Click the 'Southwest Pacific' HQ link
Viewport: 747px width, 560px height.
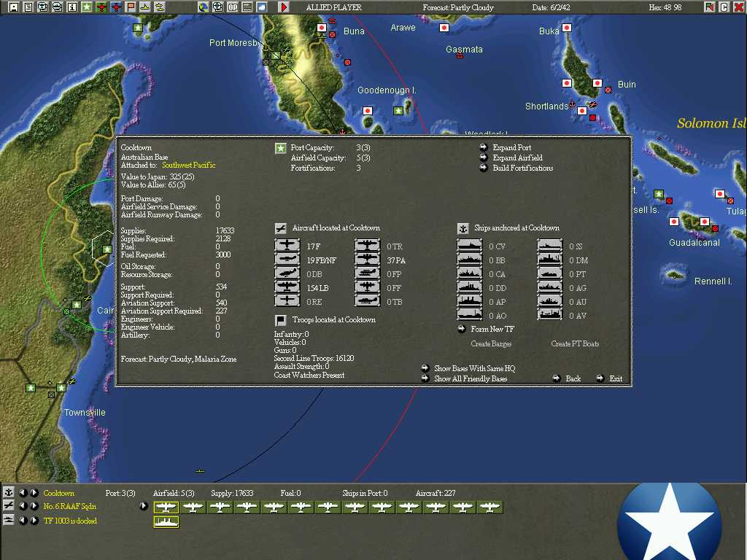pos(189,166)
